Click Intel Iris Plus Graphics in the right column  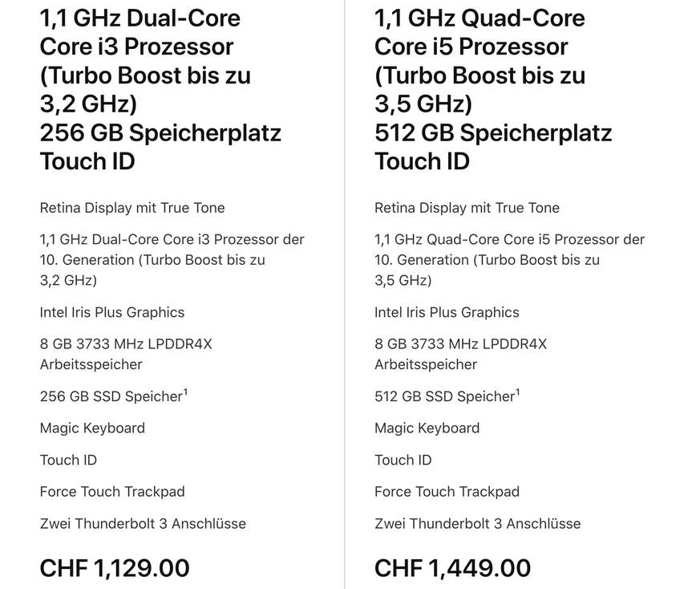coord(447,312)
